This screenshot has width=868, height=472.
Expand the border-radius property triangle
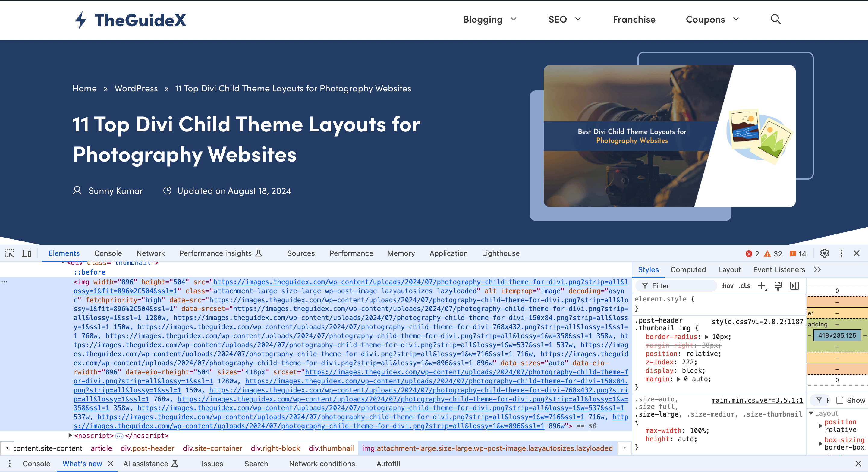[x=707, y=337]
